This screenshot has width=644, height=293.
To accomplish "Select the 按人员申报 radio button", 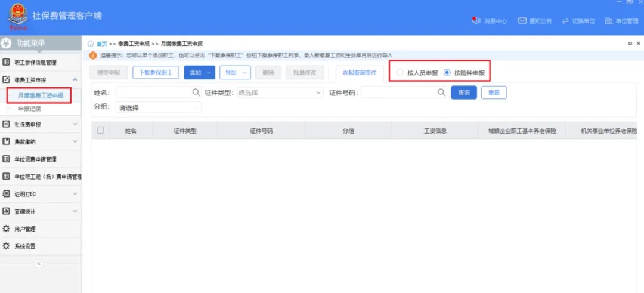I will pyautogui.click(x=400, y=73).
